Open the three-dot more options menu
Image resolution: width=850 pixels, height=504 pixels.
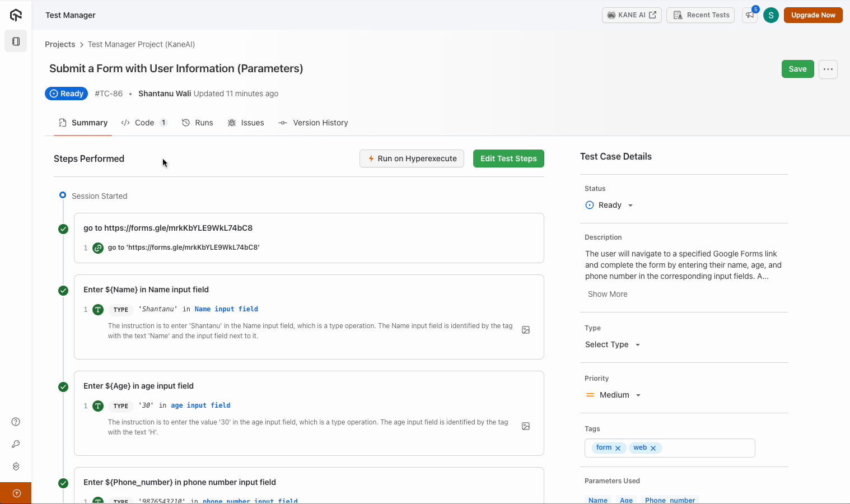coord(828,69)
